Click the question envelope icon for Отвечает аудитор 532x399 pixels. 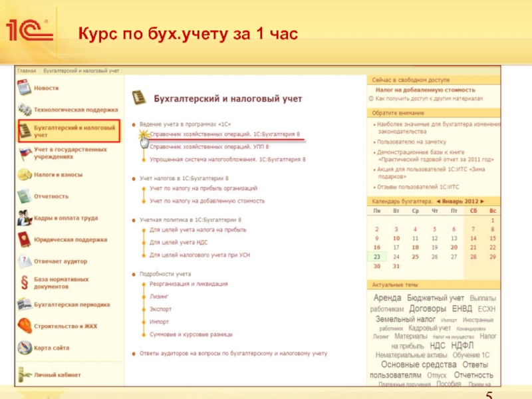point(25,261)
